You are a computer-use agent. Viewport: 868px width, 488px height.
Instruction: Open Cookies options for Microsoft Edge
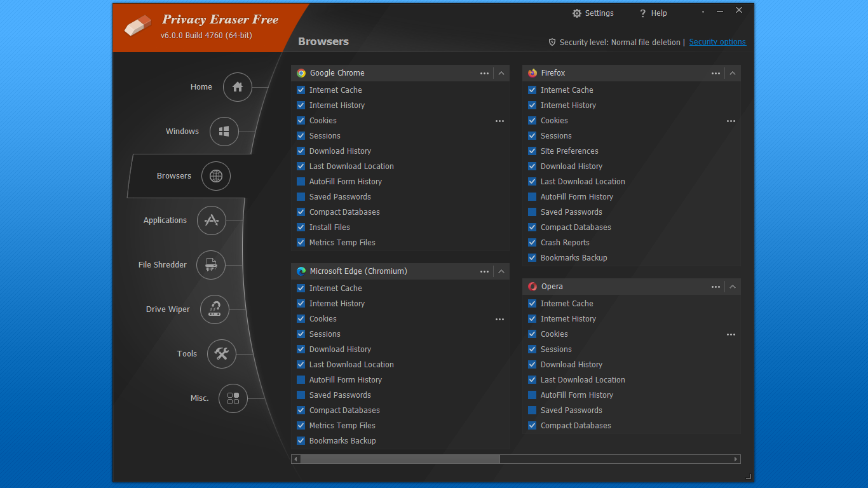pyautogui.click(x=499, y=319)
